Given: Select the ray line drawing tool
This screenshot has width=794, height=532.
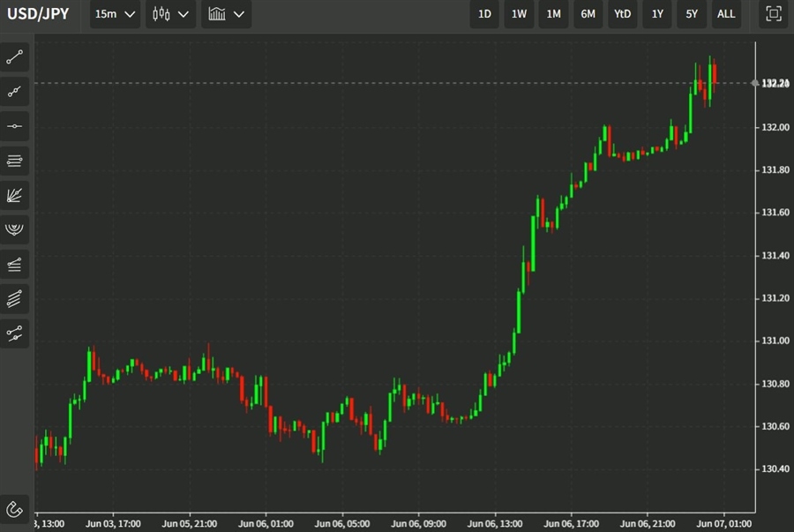Looking at the screenshot, I should [x=15, y=92].
